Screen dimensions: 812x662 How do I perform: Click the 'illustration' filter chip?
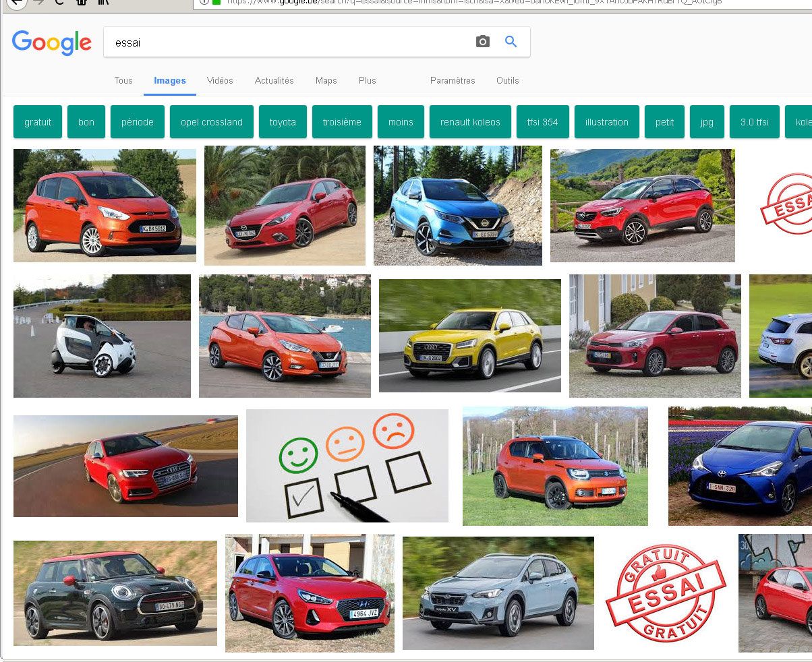pyautogui.click(x=607, y=122)
